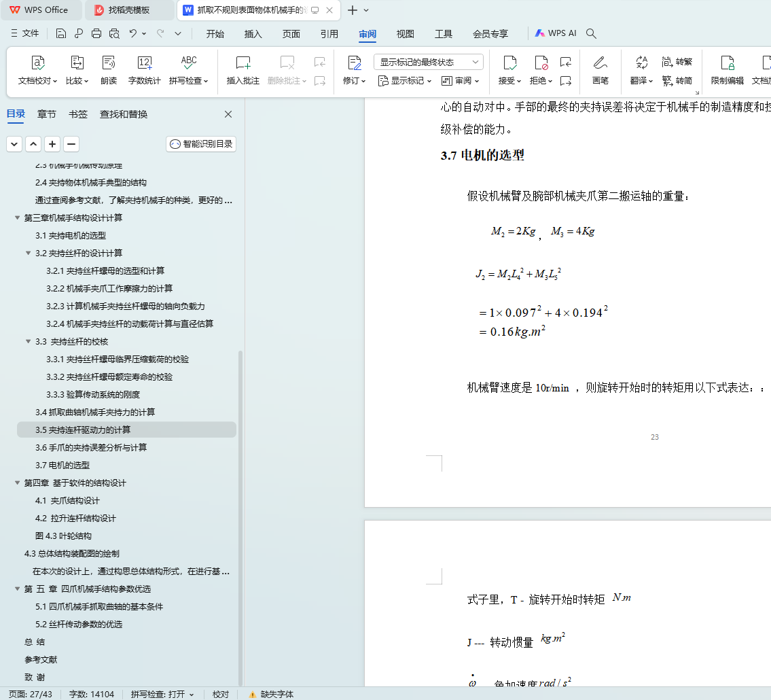Jump to 3.7 电机的选型 in outline
771x700 pixels.
pos(62,465)
